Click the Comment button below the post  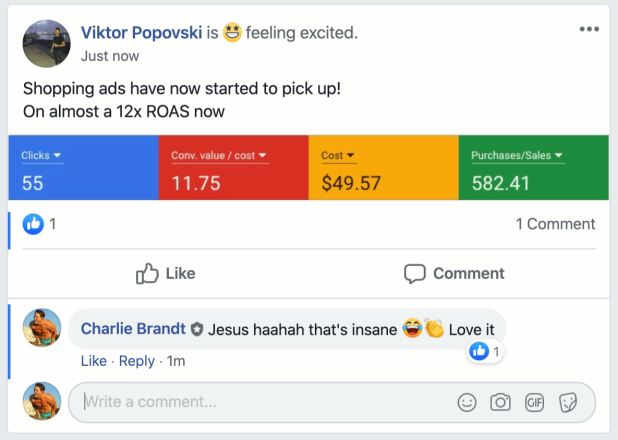tap(454, 273)
